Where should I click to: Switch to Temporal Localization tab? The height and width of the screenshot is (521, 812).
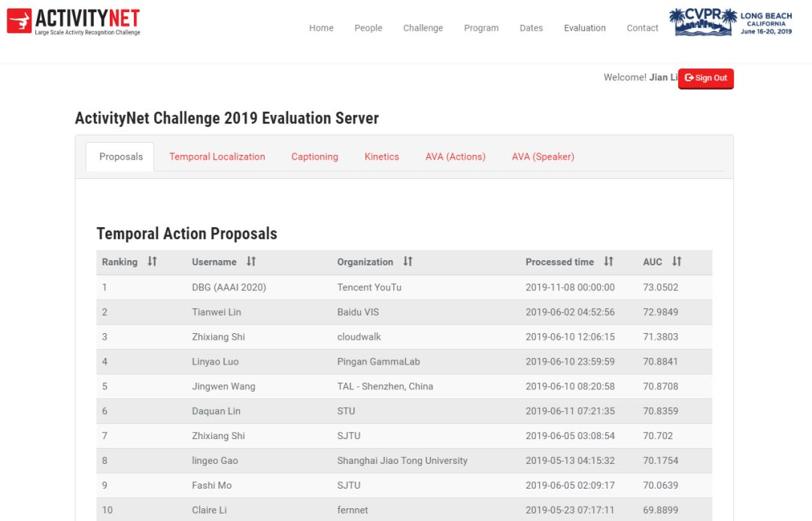coord(217,157)
